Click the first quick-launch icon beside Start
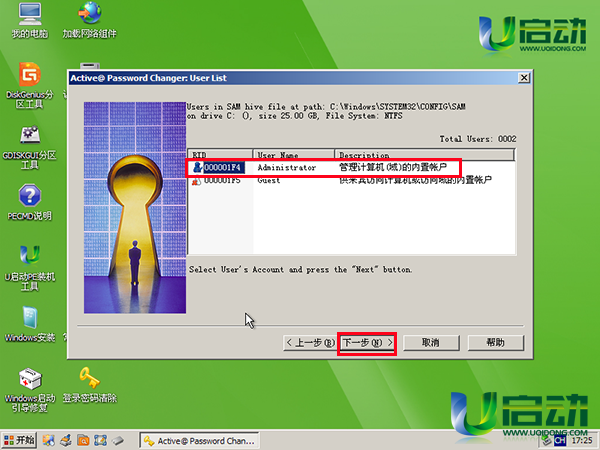The width and height of the screenshot is (600, 450). click(x=49, y=440)
